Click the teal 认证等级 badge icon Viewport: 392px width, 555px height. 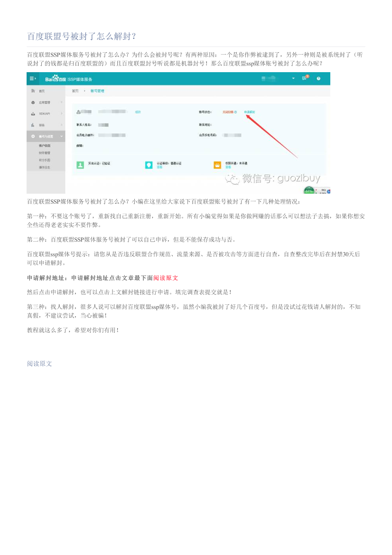pyautogui.click(x=149, y=165)
